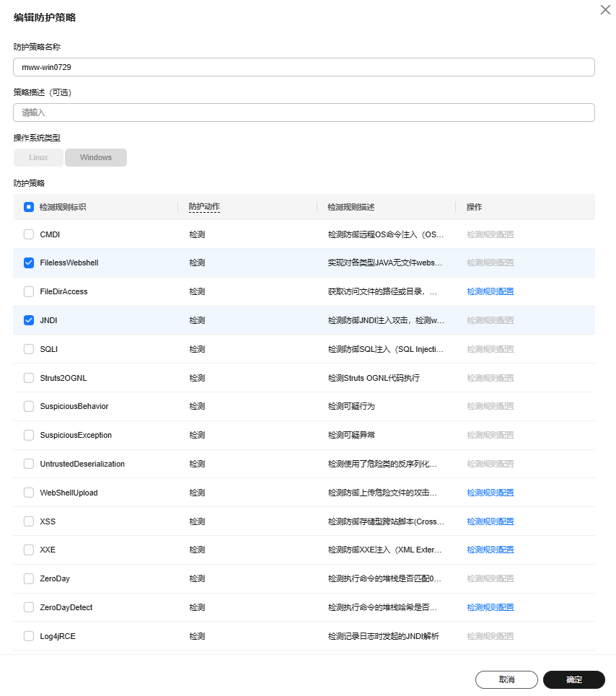
Task: Check the CMDI rule checkbox
Action: pyautogui.click(x=29, y=234)
